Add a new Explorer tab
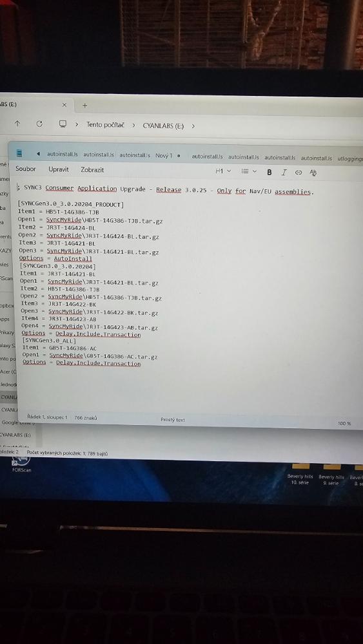 [84, 106]
